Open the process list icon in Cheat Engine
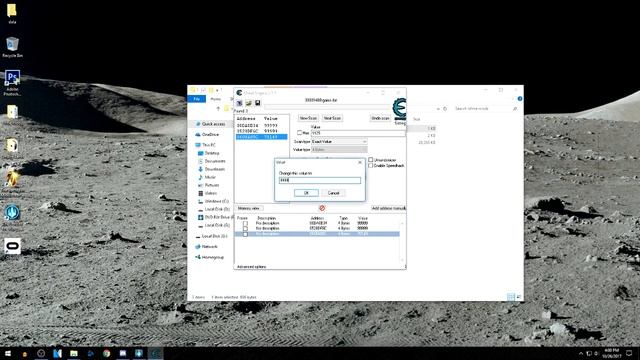Screen dimensions: 640x360 pos(240,103)
